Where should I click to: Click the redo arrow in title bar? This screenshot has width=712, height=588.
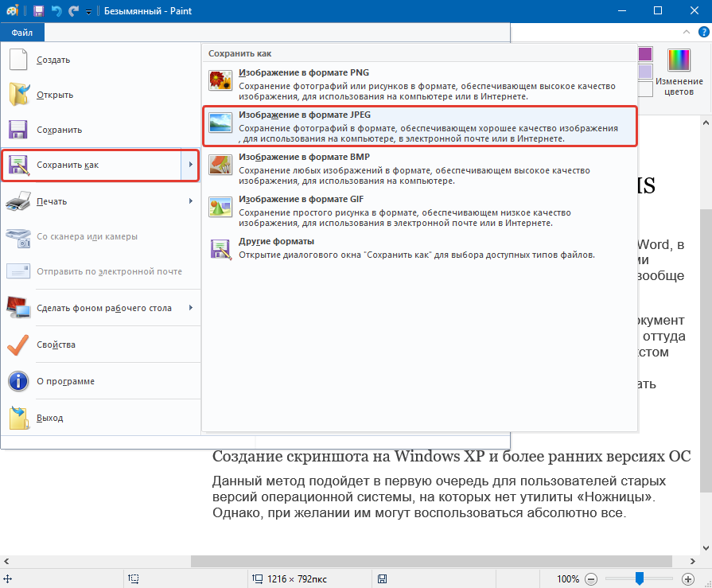73,11
